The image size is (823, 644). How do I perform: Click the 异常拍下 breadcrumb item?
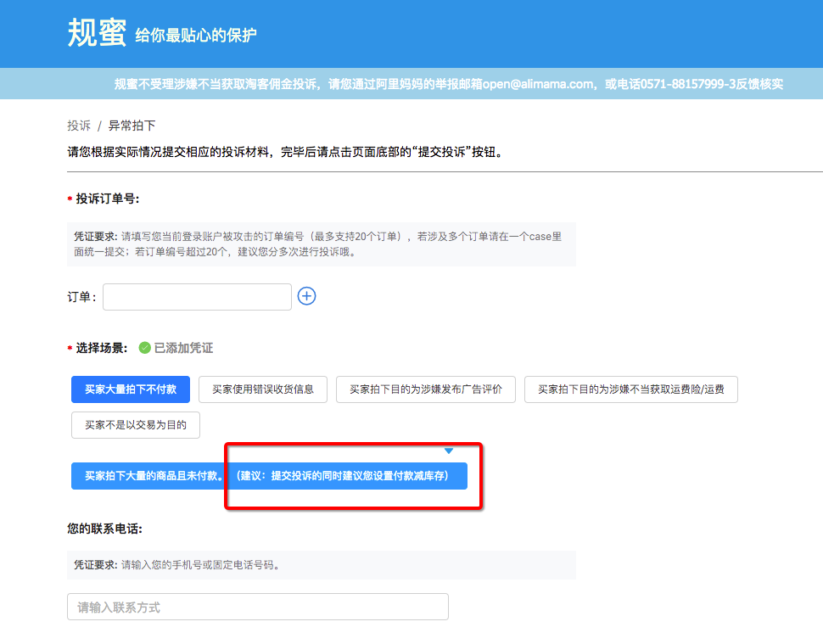[x=132, y=126]
